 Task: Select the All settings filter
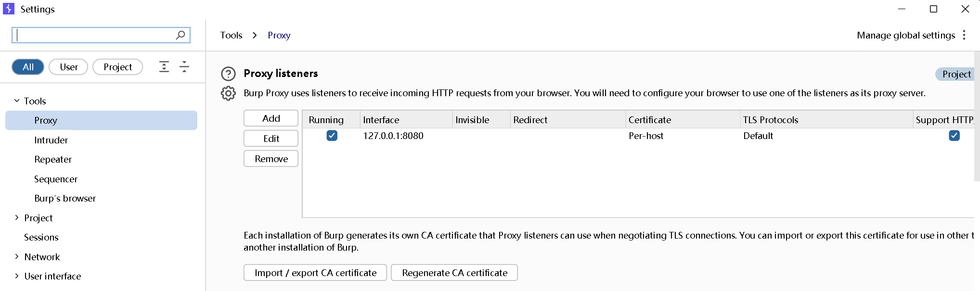(28, 67)
